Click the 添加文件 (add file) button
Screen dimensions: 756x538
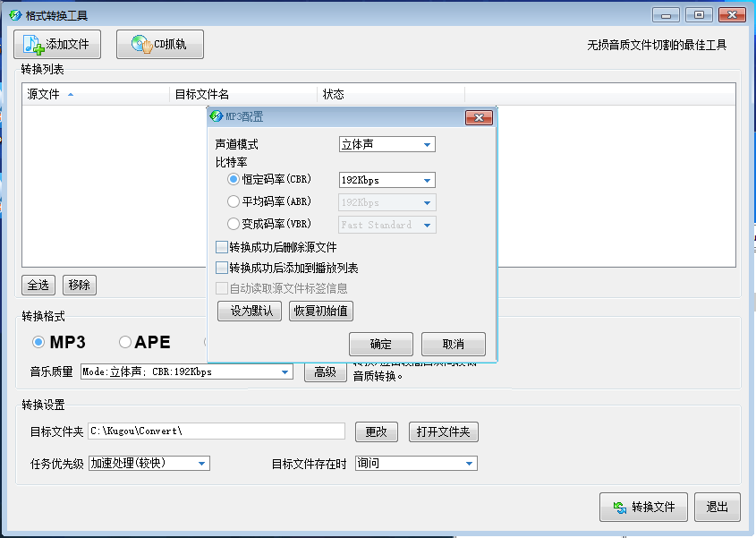coord(57,45)
